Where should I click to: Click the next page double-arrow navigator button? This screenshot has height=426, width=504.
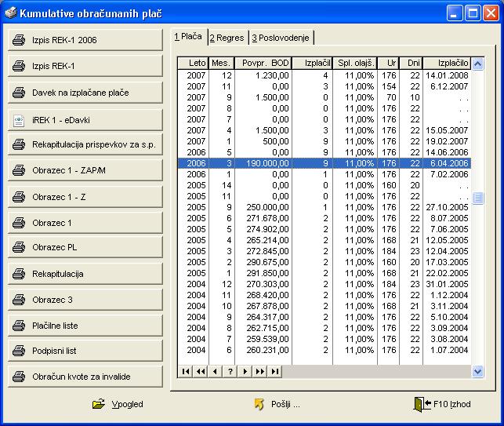(260, 371)
